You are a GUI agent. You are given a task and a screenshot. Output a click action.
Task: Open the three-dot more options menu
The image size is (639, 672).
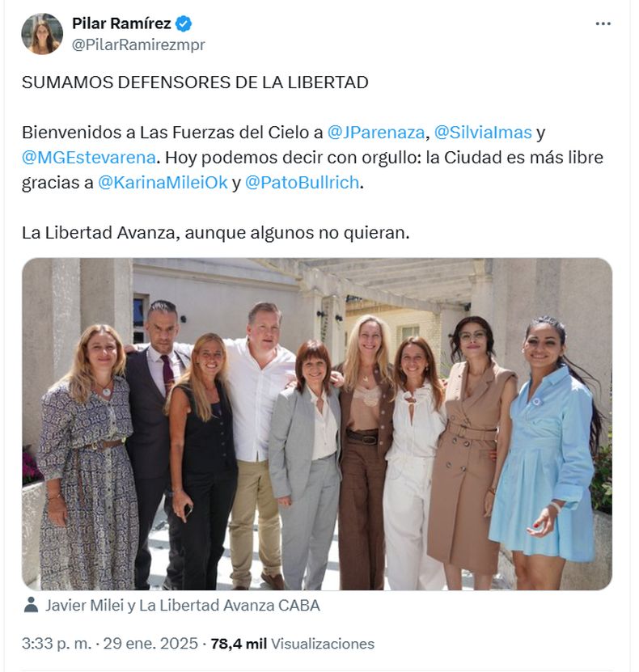(x=603, y=24)
